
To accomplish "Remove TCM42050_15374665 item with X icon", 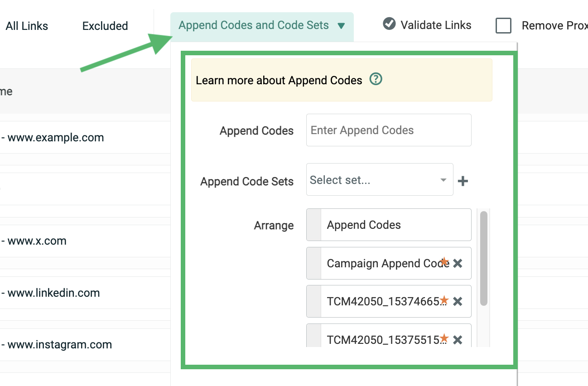I will click(x=458, y=301).
